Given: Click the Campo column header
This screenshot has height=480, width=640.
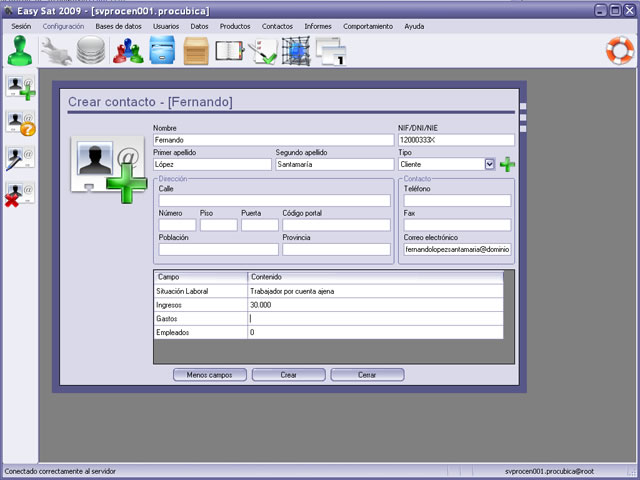Looking at the screenshot, I should pyautogui.click(x=201, y=277).
